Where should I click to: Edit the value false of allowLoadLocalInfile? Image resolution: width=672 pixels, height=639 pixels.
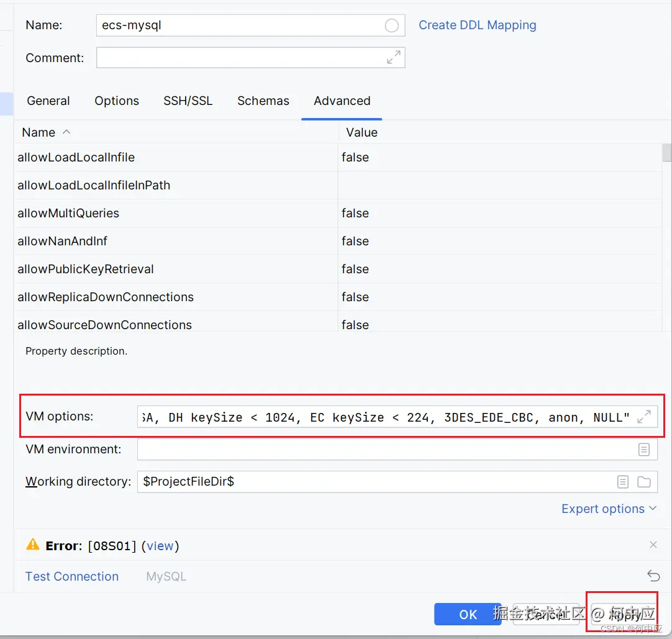tap(499, 157)
